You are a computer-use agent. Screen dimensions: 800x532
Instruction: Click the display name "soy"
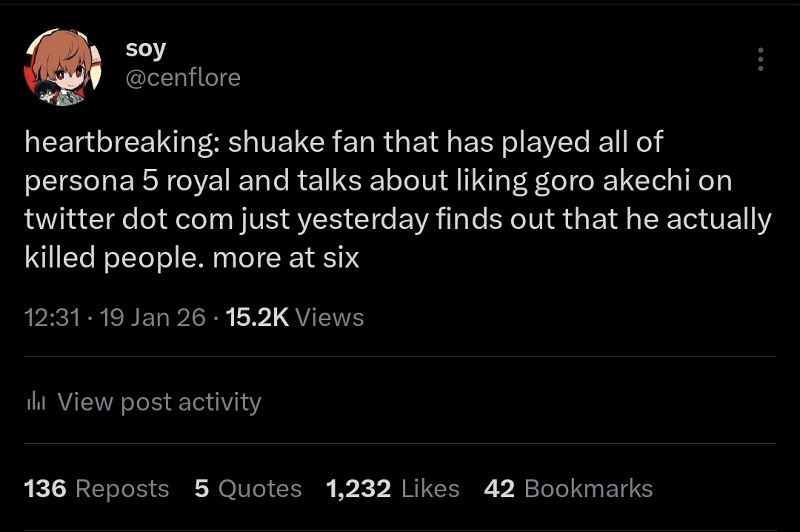pyautogui.click(x=145, y=49)
